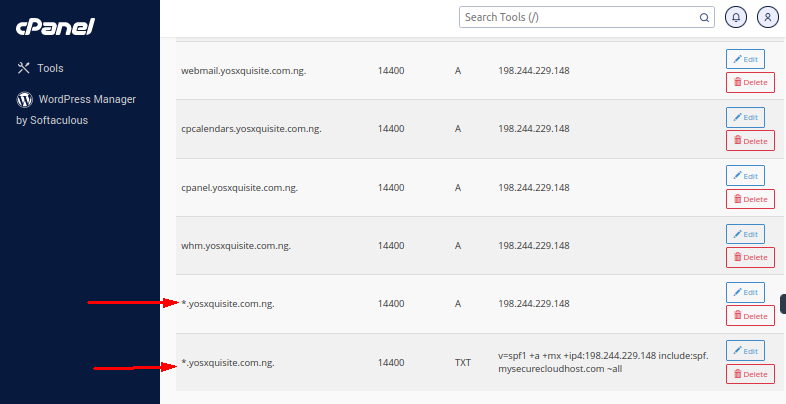The height and width of the screenshot is (404, 786).
Task: Click the Tools wrench icon in sidebar
Action: (x=24, y=68)
